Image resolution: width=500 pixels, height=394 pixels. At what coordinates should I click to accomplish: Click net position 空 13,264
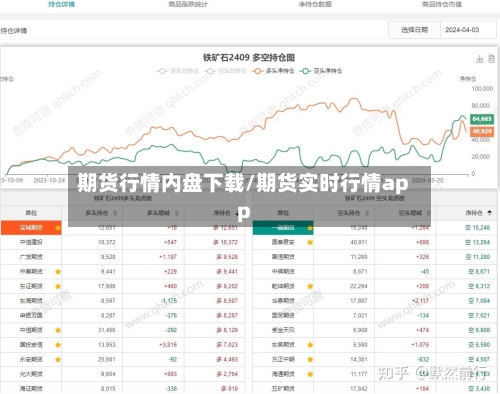pos(478,242)
